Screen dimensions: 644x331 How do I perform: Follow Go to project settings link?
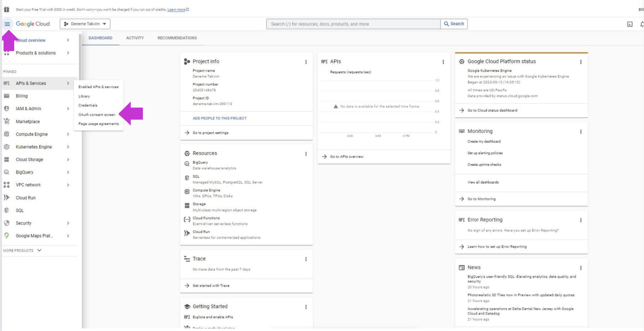pos(210,133)
